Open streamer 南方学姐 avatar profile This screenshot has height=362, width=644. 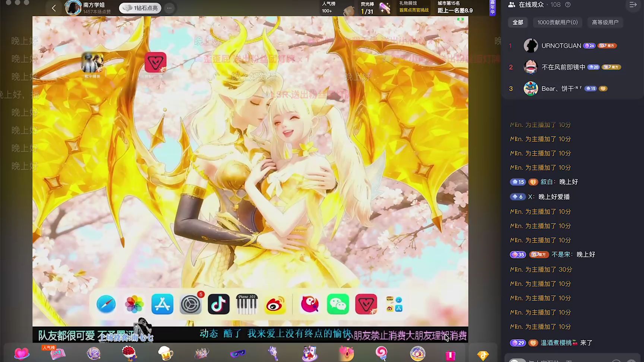point(73,8)
